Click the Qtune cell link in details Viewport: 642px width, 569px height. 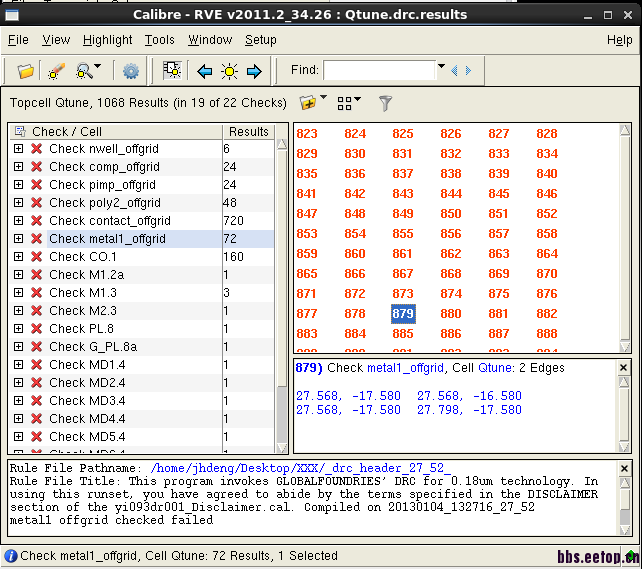pyautogui.click(x=493, y=368)
